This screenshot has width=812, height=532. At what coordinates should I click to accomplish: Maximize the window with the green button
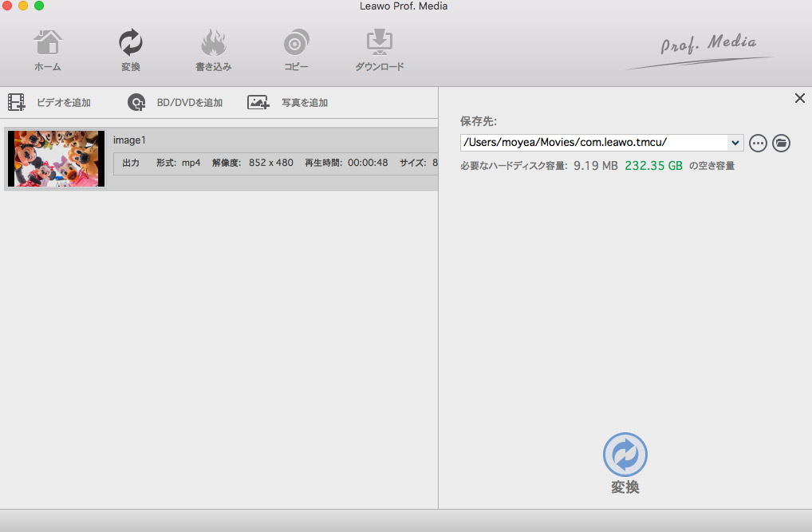click(39, 6)
